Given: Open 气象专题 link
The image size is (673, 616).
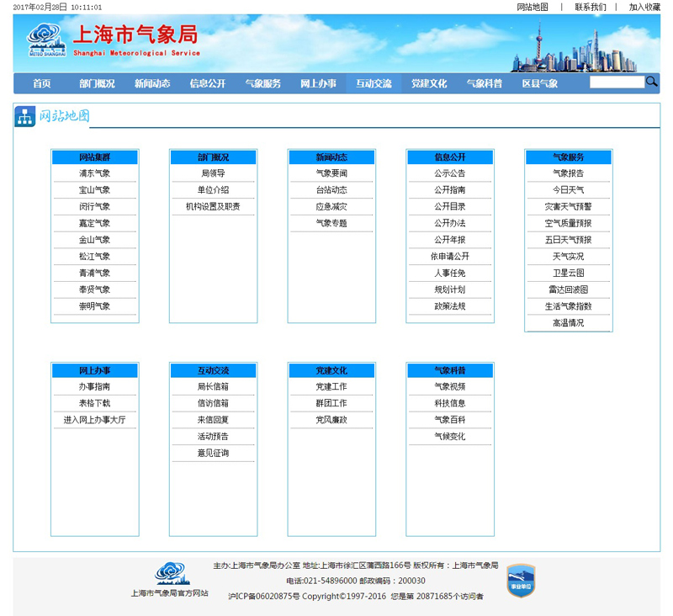Looking at the screenshot, I should click(x=331, y=223).
